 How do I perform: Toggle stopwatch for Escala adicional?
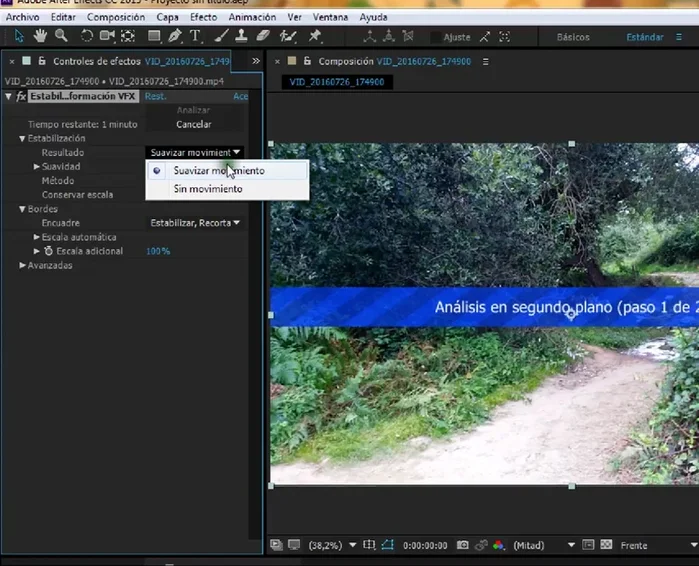(x=48, y=251)
